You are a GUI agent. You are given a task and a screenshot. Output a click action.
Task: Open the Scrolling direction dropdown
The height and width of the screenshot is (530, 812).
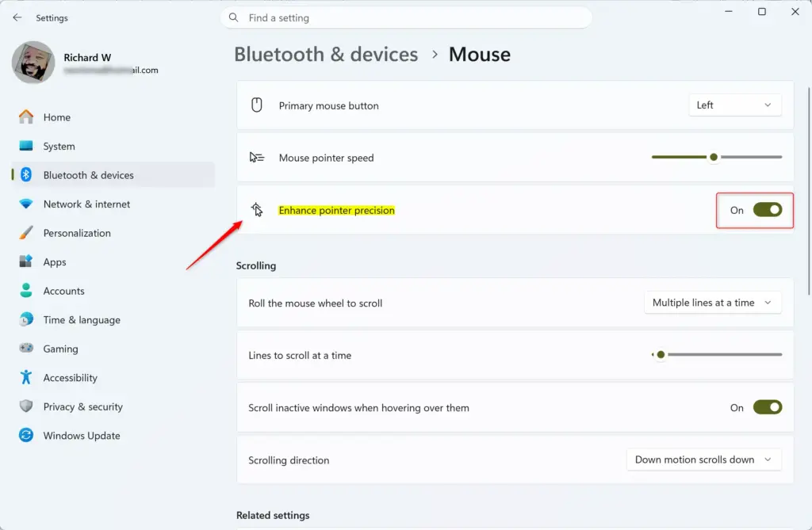pos(704,459)
